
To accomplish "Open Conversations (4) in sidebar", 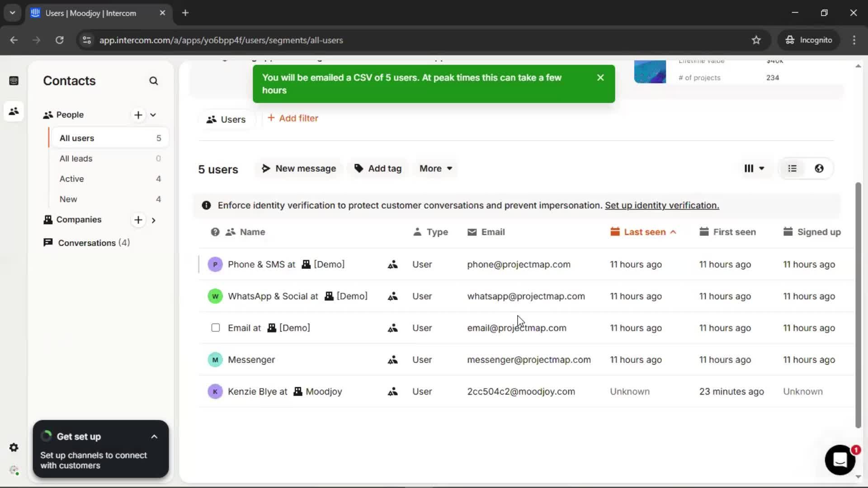I will click(86, 243).
